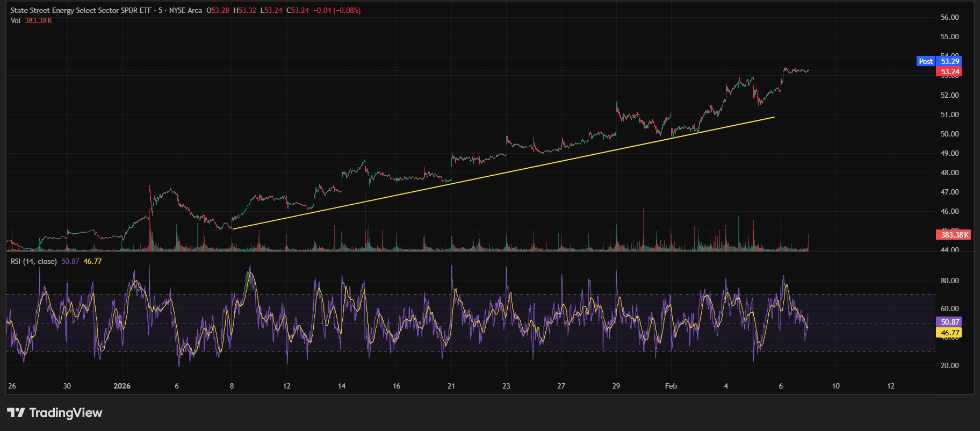The height and width of the screenshot is (431, 980).
Task: Click the 56.00 level on price scale
Action: click(x=949, y=17)
